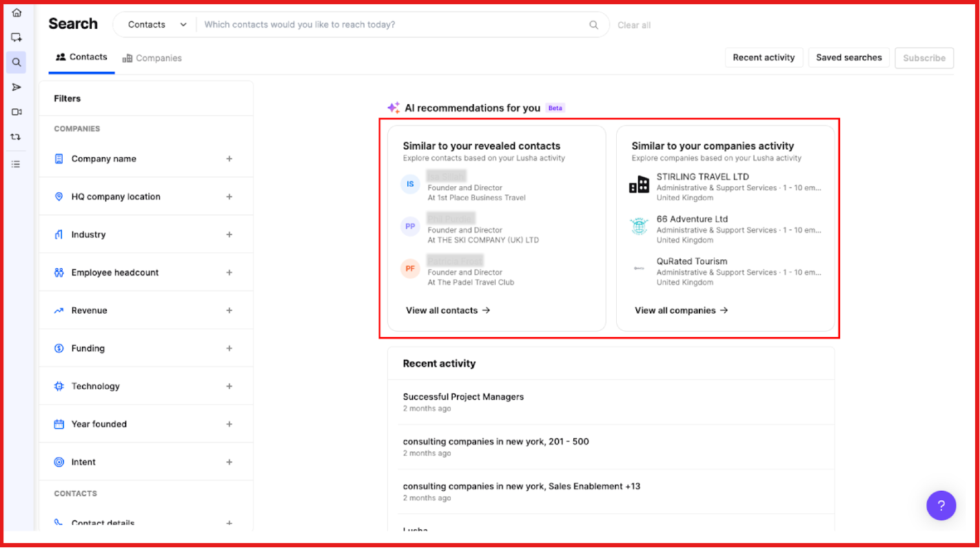Expand the Company name filter plus
The width and height of the screenshot is (980, 550).
click(229, 159)
